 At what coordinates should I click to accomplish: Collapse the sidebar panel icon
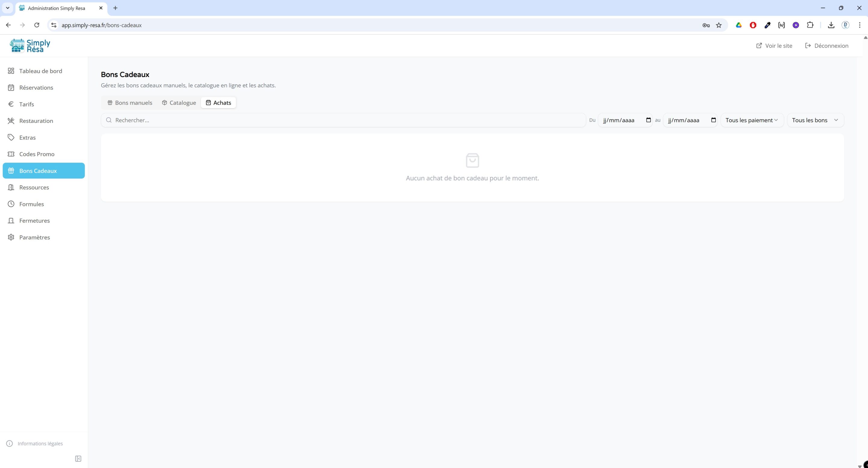78,459
